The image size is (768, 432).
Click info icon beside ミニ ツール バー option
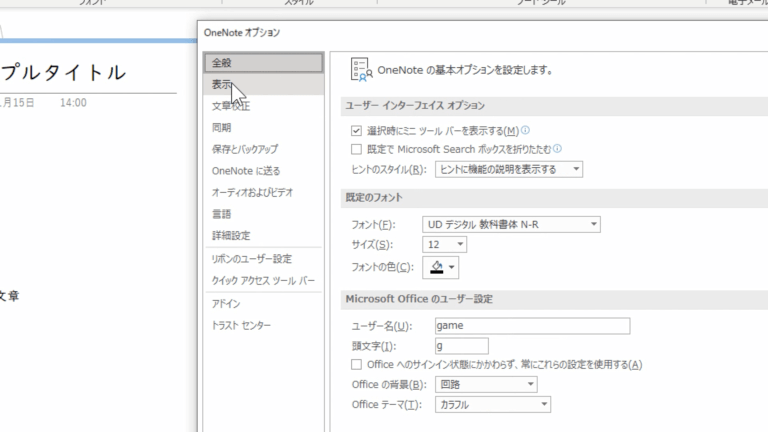[x=525, y=130]
